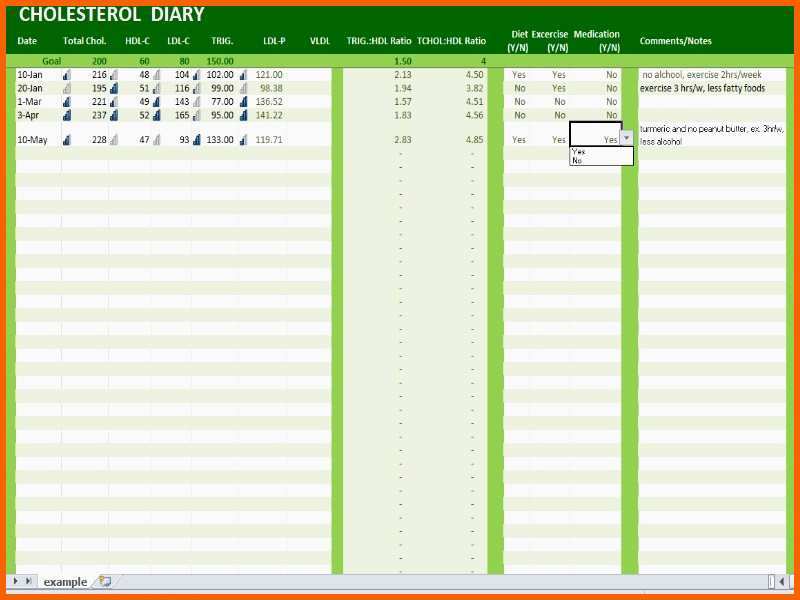800x600 pixels.
Task: Select LDL-C value 165
Action: (182, 115)
